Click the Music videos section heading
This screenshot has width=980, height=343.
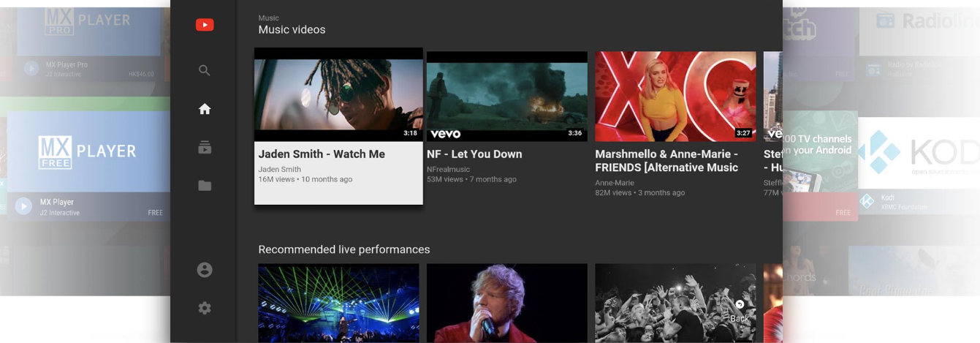292,30
